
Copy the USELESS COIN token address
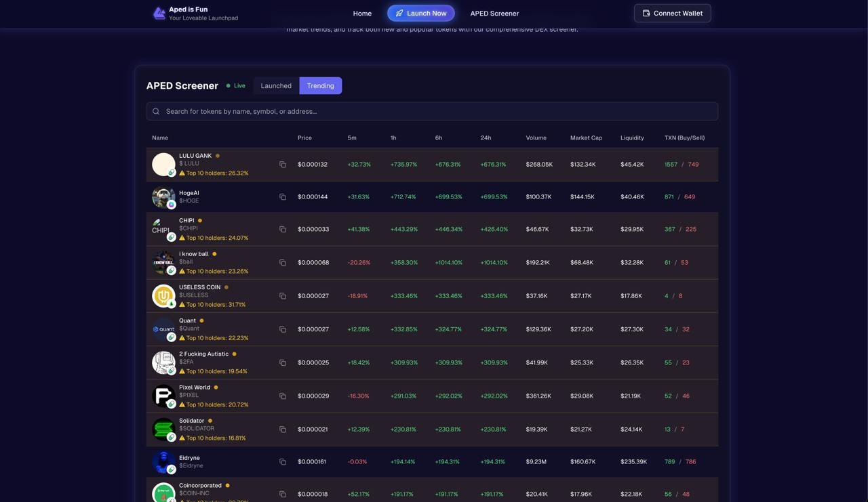(283, 296)
